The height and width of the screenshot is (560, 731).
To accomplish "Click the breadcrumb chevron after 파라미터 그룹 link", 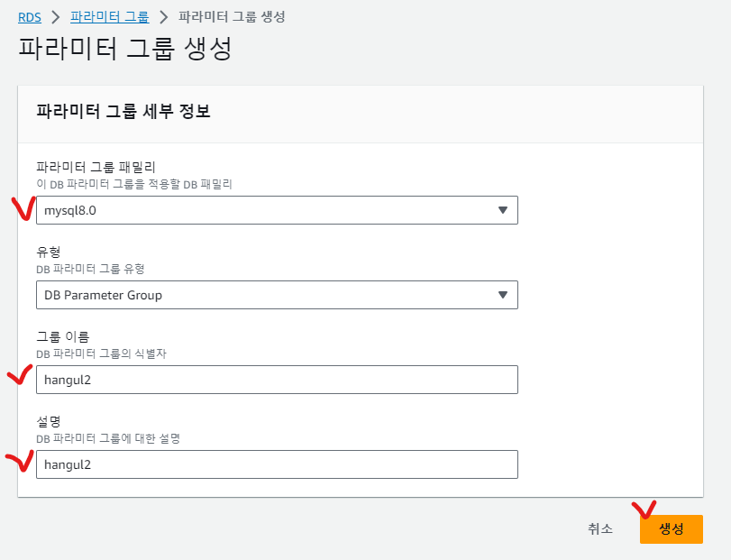I will tap(163, 17).
